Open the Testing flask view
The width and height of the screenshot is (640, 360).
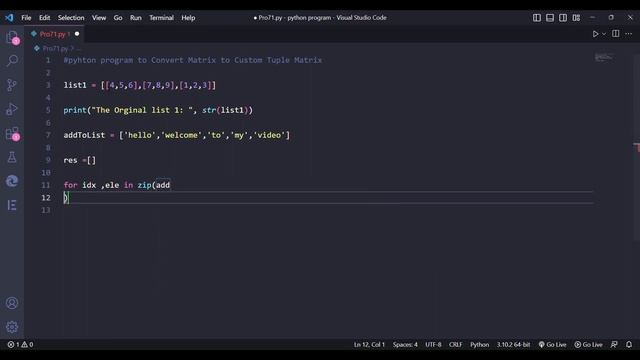pyautogui.click(x=12, y=157)
